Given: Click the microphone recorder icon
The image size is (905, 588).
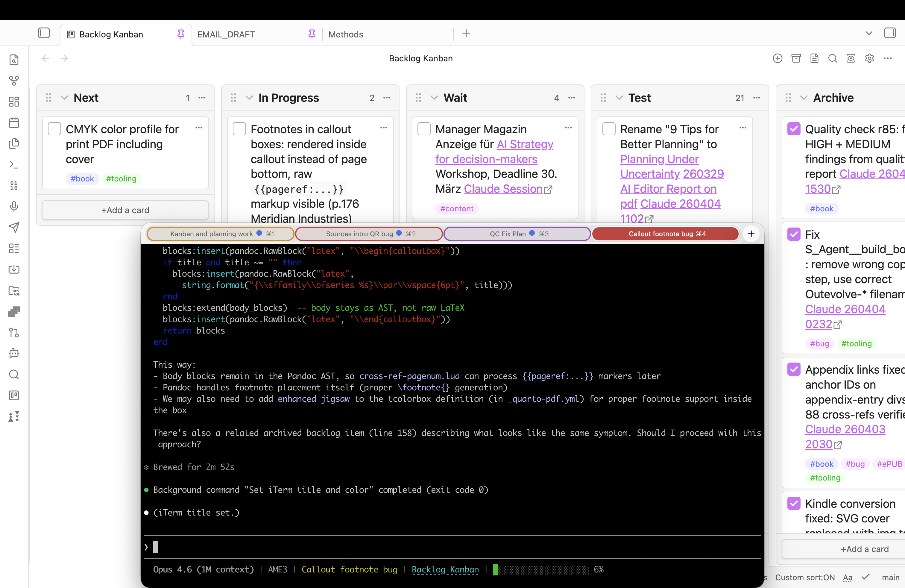Looking at the screenshot, I should pyautogui.click(x=14, y=206).
